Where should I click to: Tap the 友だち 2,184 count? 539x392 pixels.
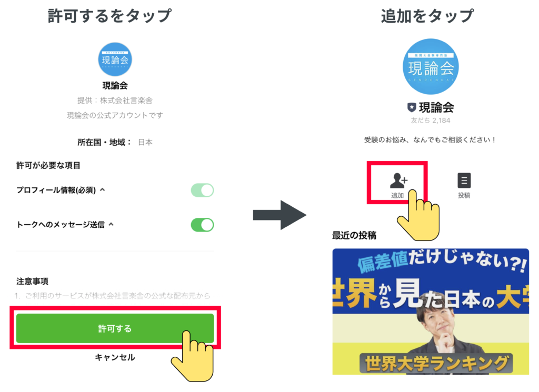coord(431,120)
